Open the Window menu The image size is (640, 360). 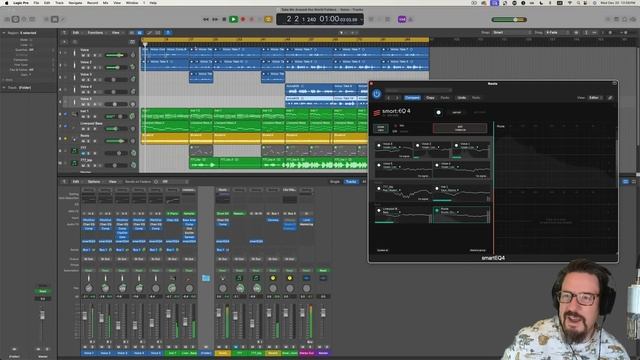tap(132, 3)
